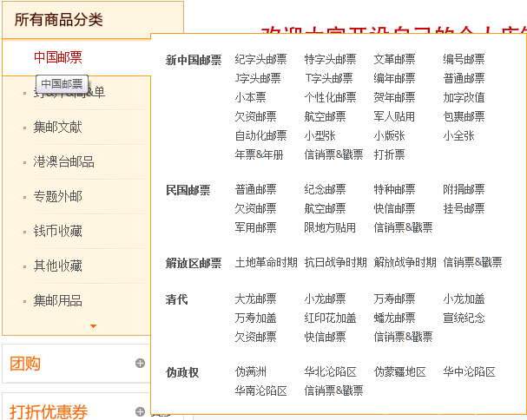Click 大龙邮票 in the 清代 group
Screen dimensions: 527x420
click(255, 299)
